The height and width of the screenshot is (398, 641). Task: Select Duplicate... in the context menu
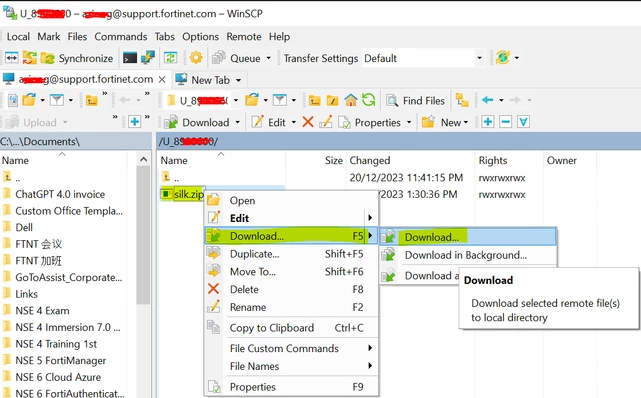pos(291,254)
